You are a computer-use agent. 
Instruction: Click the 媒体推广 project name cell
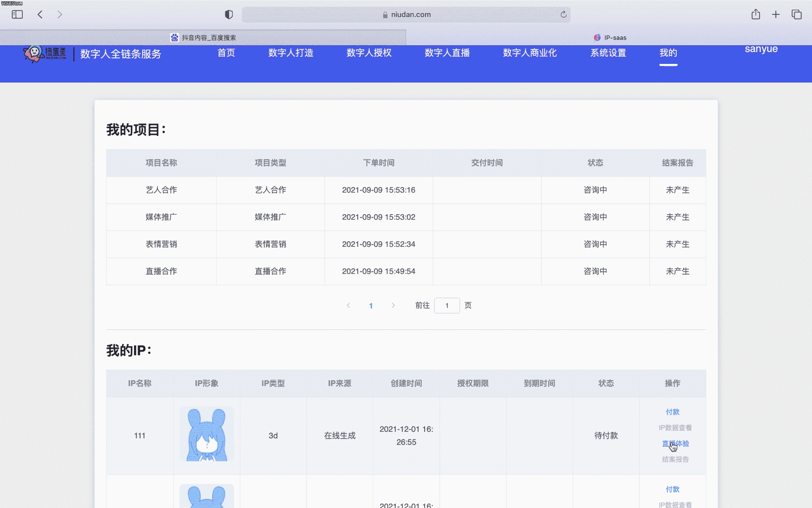click(x=161, y=217)
